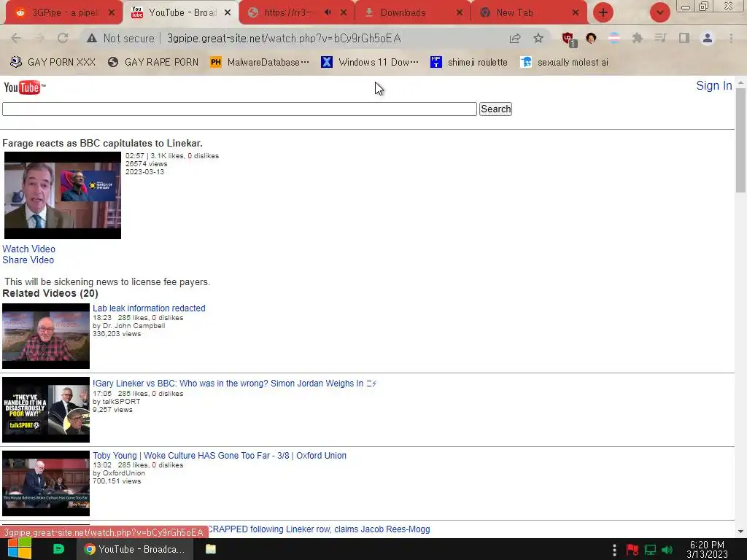Close the 3GPipe tab
747x560 pixels.
[x=112, y=13]
